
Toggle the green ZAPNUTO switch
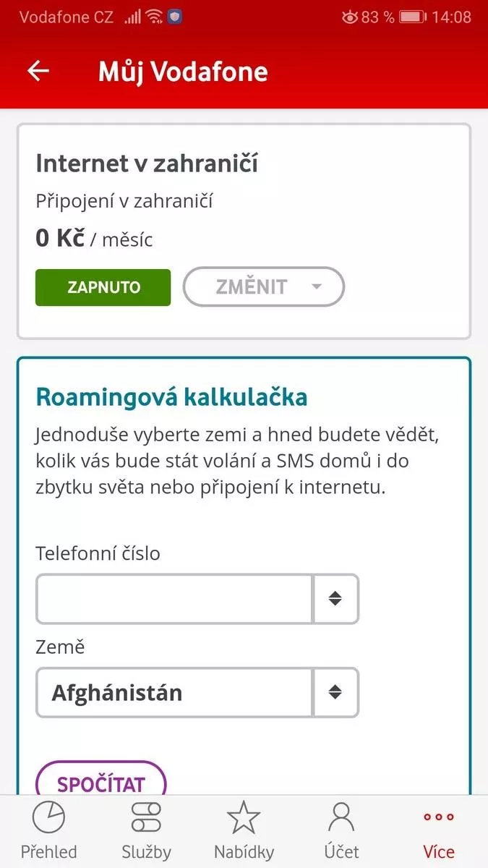103,288
